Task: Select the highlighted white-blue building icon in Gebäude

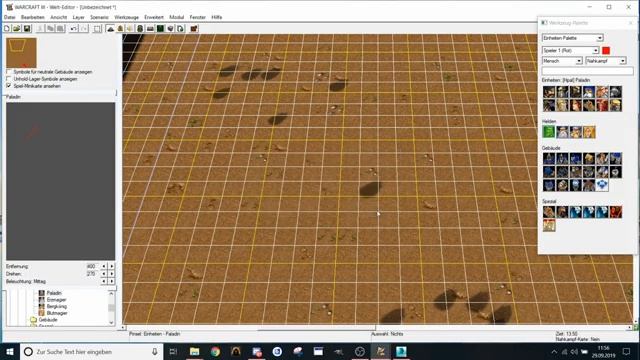Action: point(602,185)
